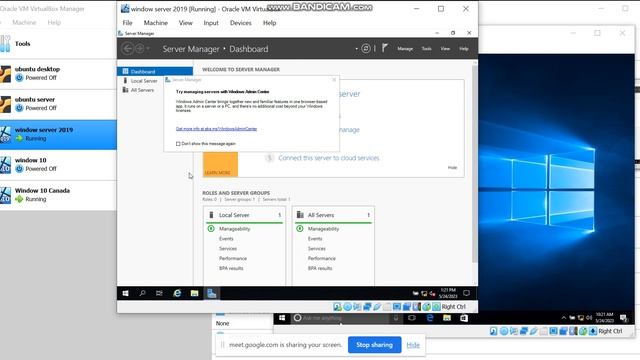Image resolution: width=640 pixels, height=360 pixels.
Task: Click Events in Local Server tile
Action: pos(226,239)
